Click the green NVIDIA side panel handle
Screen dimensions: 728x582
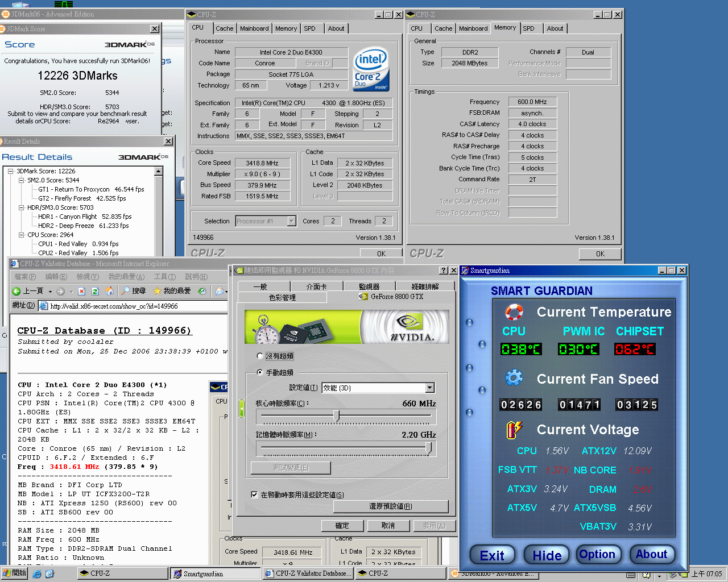pos(241,409)
